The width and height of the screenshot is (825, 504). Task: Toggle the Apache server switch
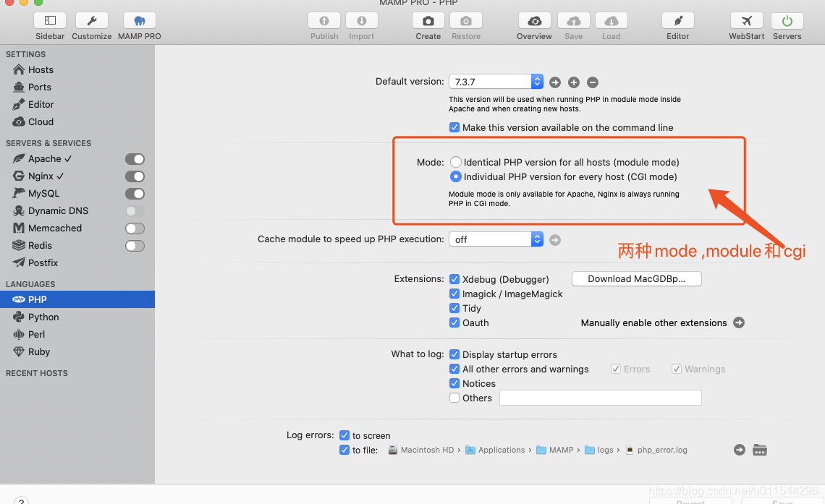tap(135, 158)
